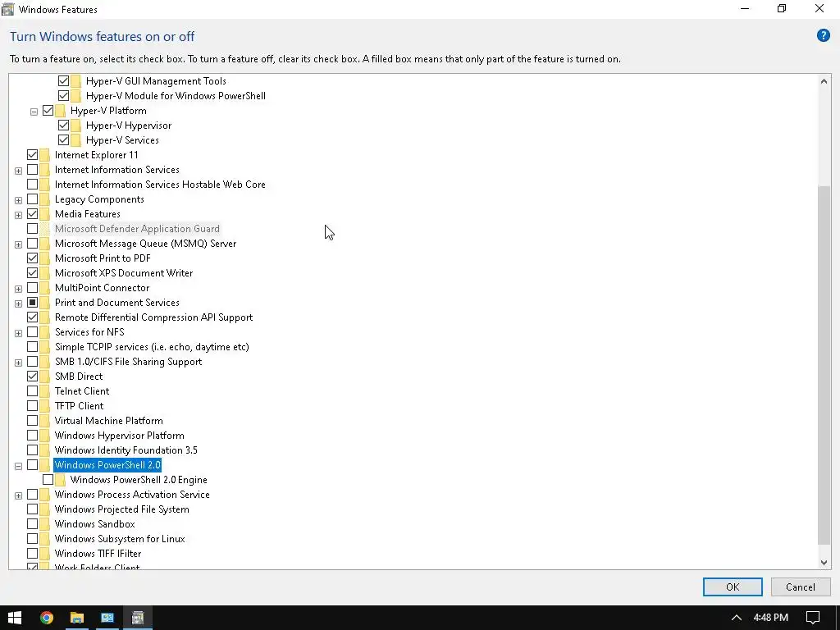Click scrollbar up arrow in features list

click(x=824, y=81)
